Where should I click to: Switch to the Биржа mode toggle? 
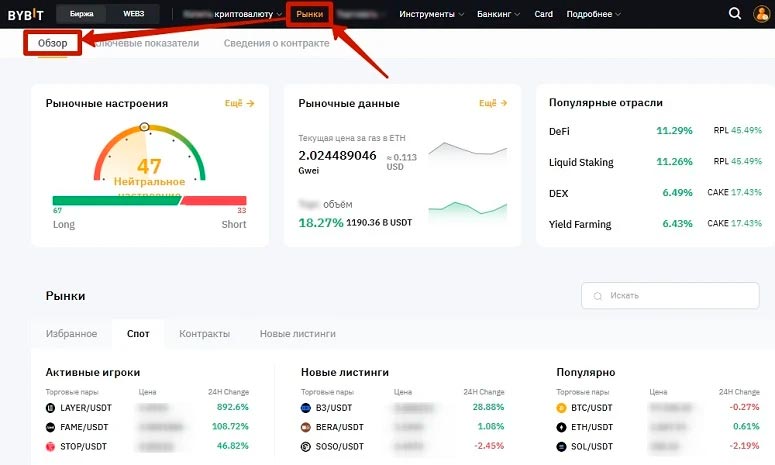[82, 14]
